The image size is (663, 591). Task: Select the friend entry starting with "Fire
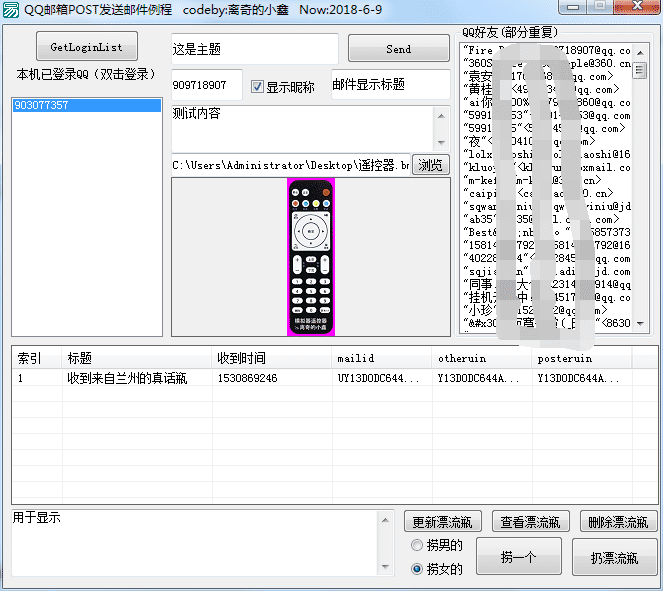point(547,50)
